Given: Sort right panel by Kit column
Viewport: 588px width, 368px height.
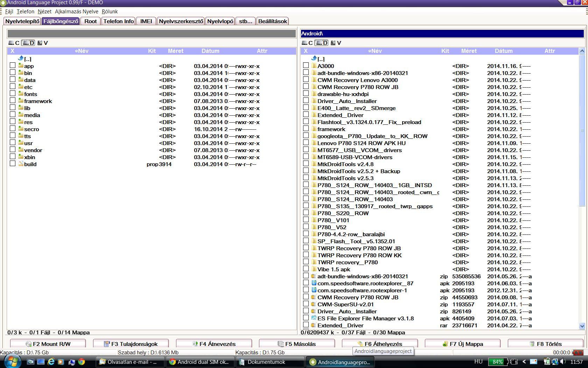Looking at the screenshot, I should (x=445, y=51).
